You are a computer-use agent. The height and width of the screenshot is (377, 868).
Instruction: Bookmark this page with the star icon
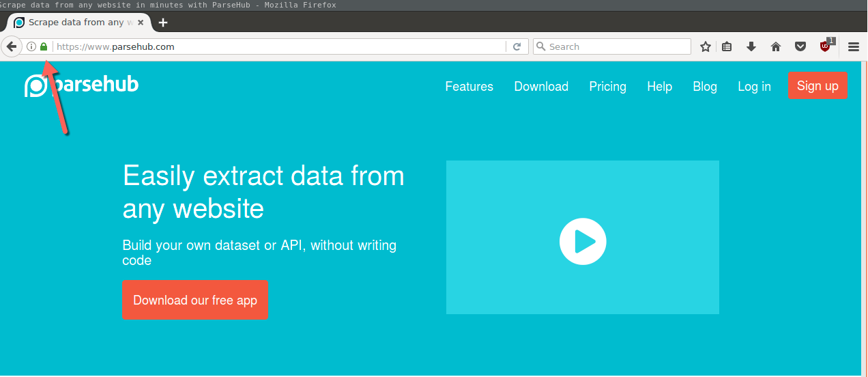(x=706, y=46)
